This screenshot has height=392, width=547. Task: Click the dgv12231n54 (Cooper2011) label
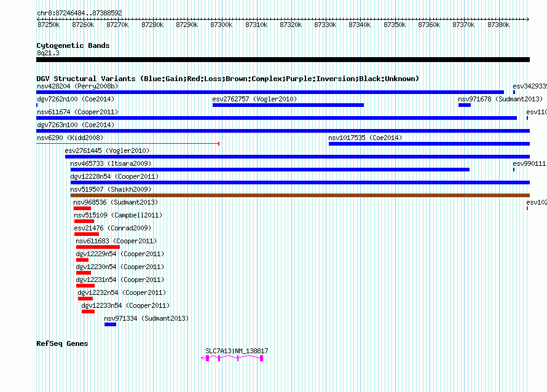[120, 280]
